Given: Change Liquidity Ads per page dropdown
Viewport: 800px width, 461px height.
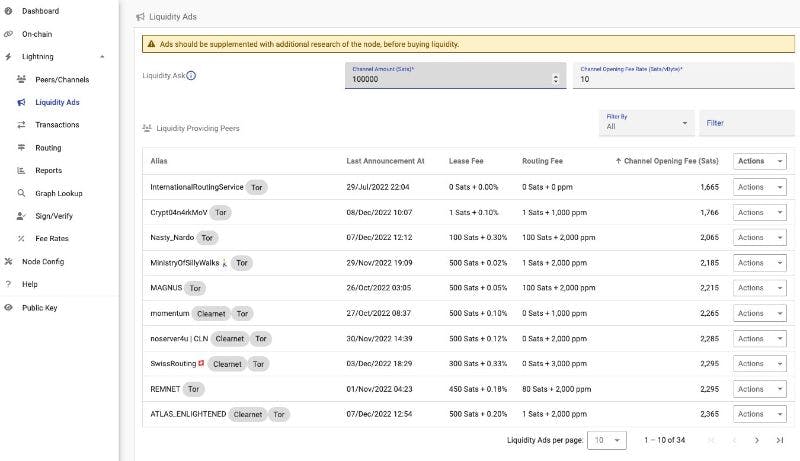Looking at the screenshot, I should 607,440.
